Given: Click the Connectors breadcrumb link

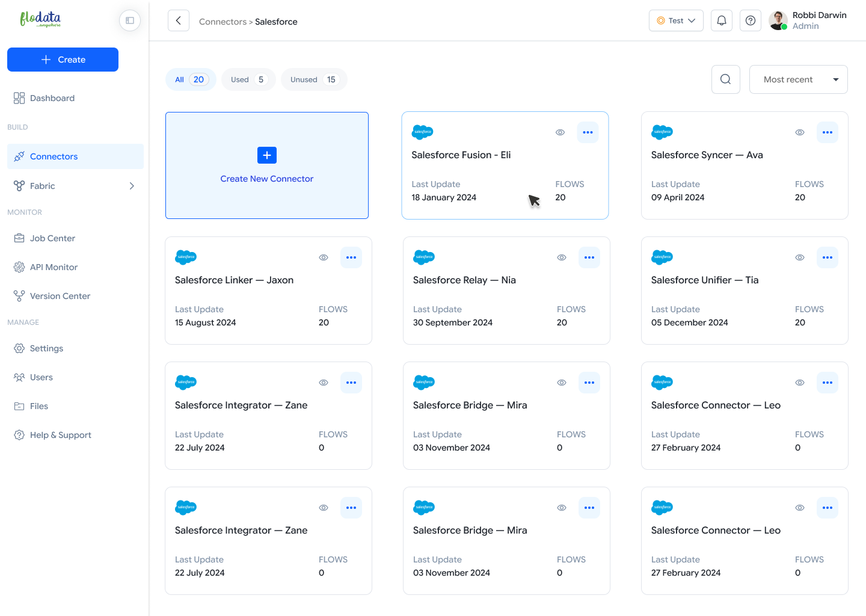Looking at the screenshot, I should [223, 22].
